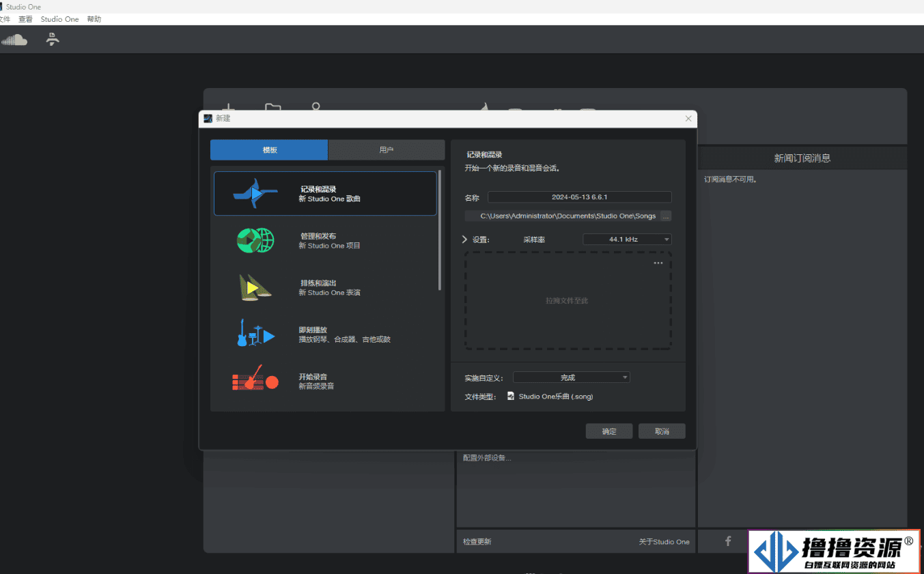Expand the 设置 section chevron
The image size is (924, 574).
[465, 240]
